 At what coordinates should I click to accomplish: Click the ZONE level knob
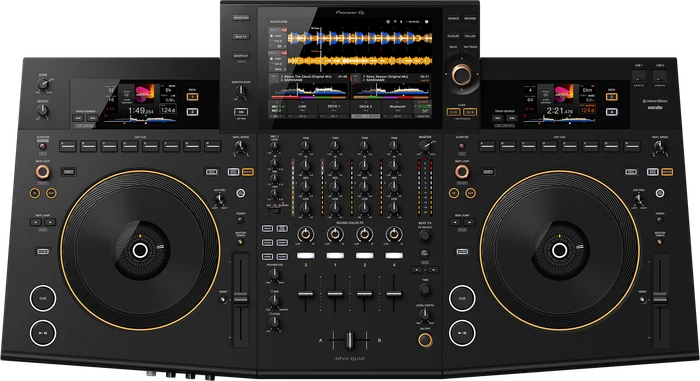tap(43, 84)
